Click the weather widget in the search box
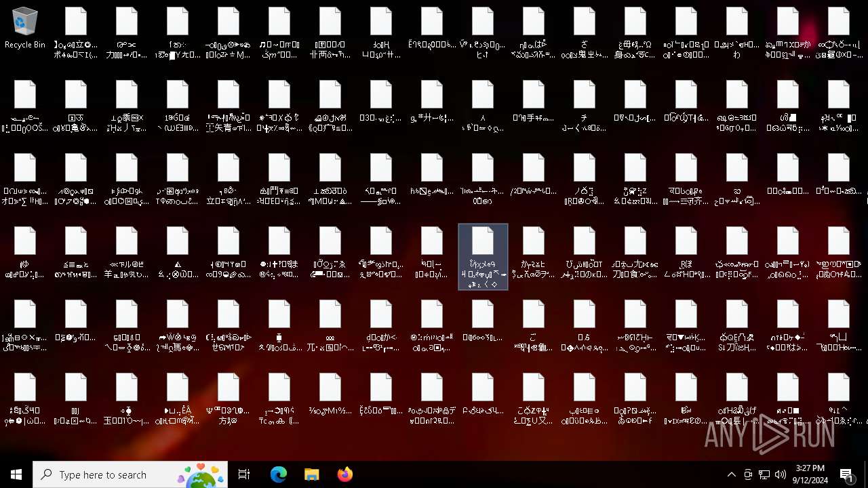 point(201,474)
